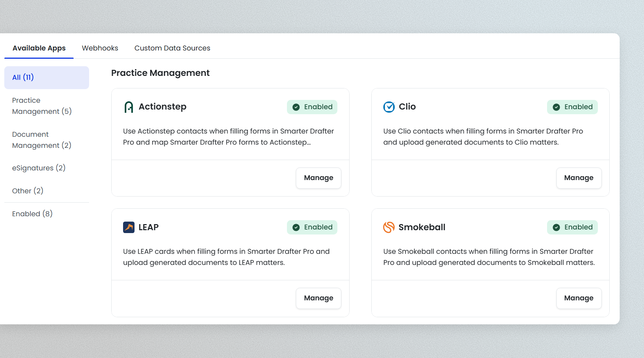Viewport: 644px width, 358px height.
Task: Click the Enabled check icon on Smokeball card
Action: tap(556, 227)
